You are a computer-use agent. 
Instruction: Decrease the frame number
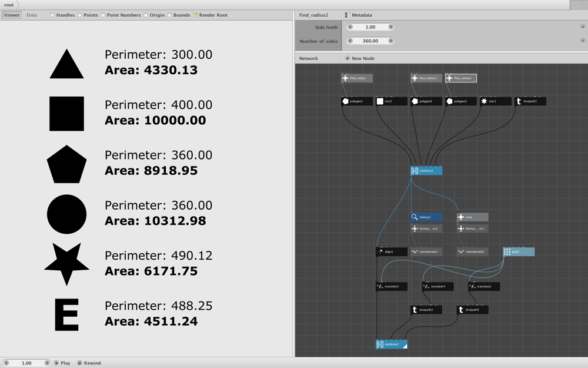pyautogui.click(x=6, y=363)
